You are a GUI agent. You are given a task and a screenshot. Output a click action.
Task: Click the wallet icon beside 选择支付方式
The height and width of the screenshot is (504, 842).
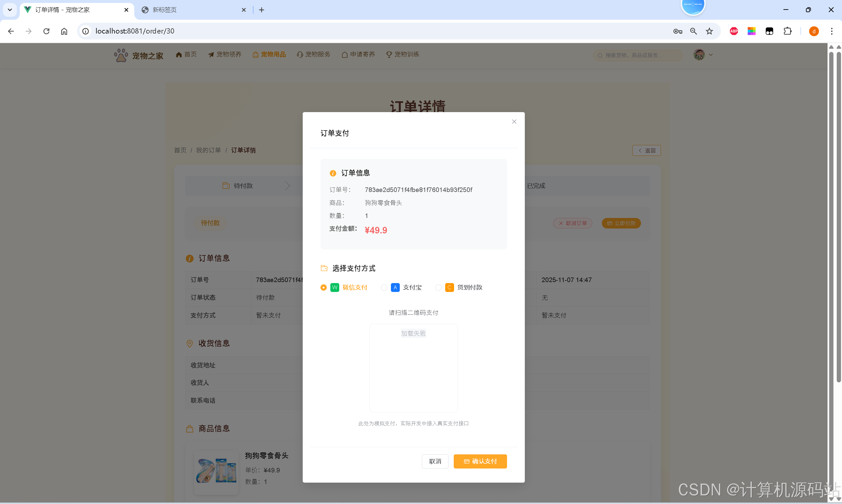pos(324,268)
